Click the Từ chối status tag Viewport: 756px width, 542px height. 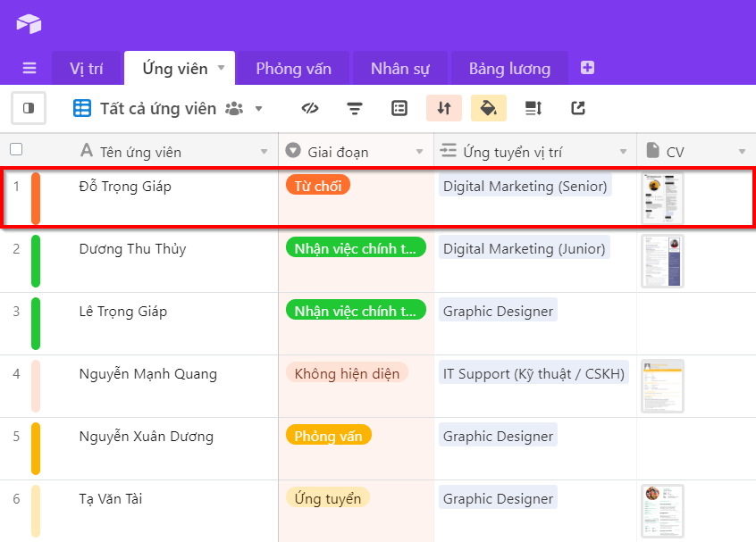click(318, 186)
